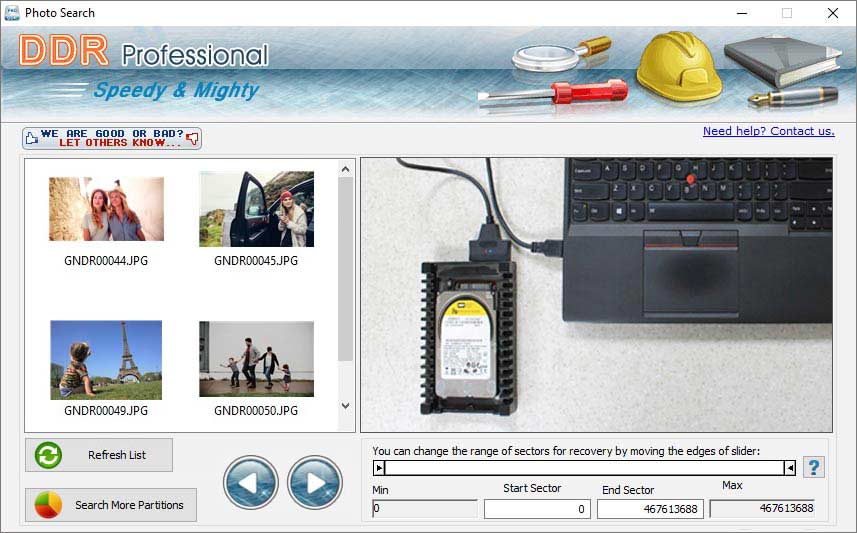The width and height of the screenshot is (857, 533).
Task: Select the GNDR00049.JPG Eiffel Tower thumbnail
Action: point(106,360)
